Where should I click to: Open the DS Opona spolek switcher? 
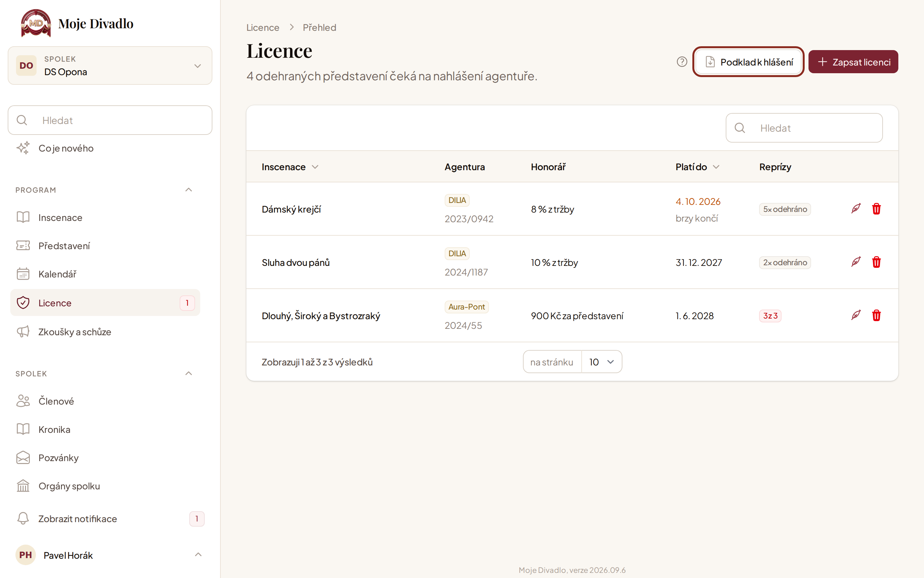click(x=110, y=66)
